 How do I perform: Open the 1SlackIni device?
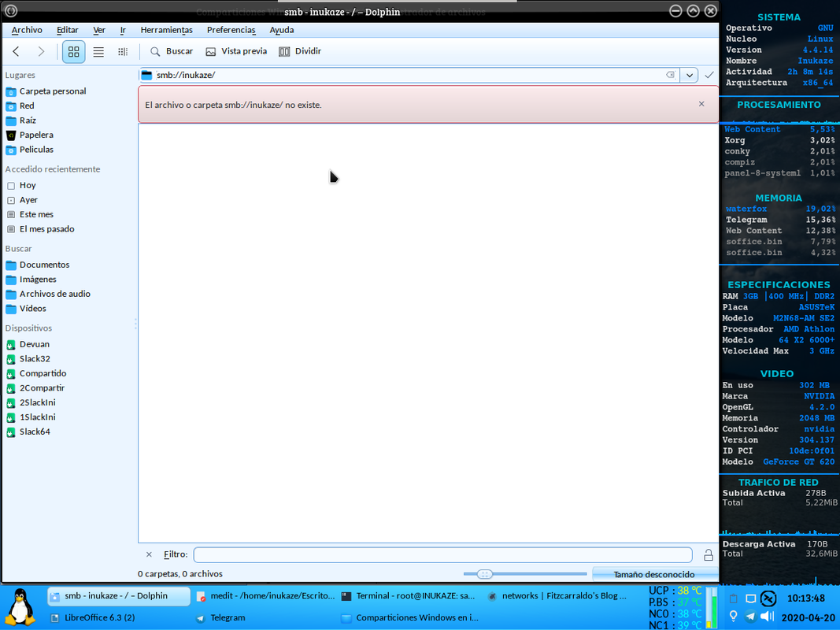tap(31, 417)
